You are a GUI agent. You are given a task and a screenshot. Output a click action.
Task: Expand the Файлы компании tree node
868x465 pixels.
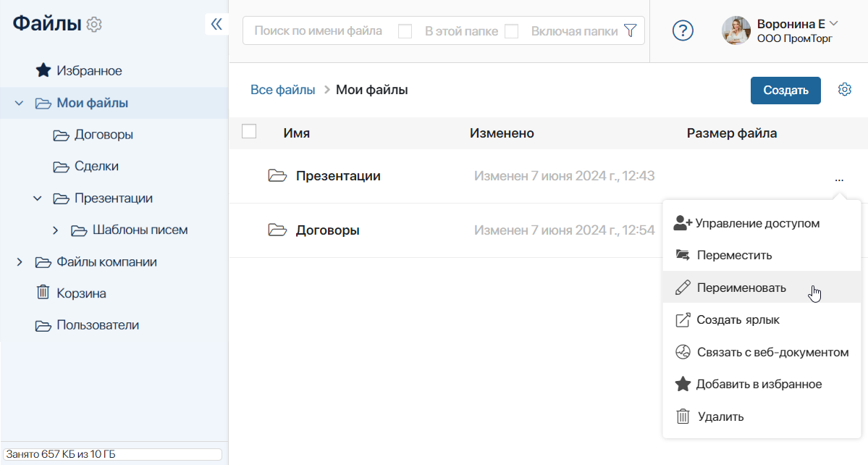(20, 262)
